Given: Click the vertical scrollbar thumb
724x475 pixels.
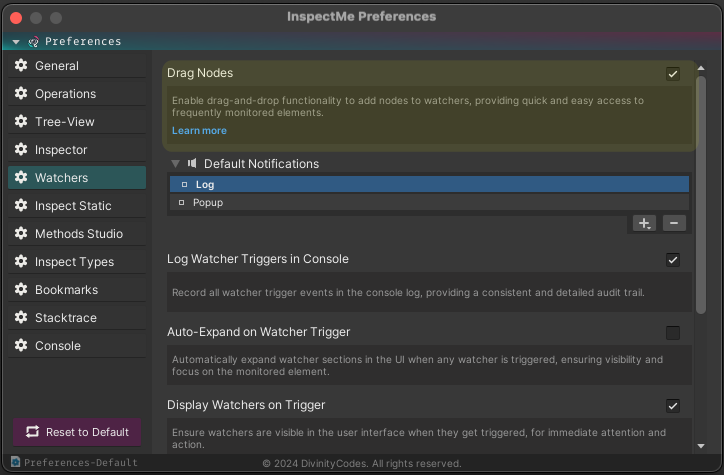Looking at the screenshot, I should 701,195.
